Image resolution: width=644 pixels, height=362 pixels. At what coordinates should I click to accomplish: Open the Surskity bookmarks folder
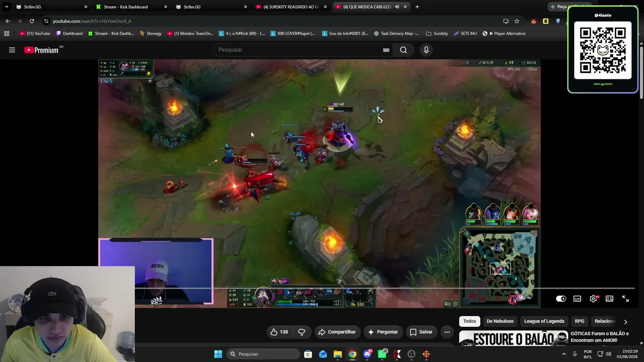coord(437,34)
